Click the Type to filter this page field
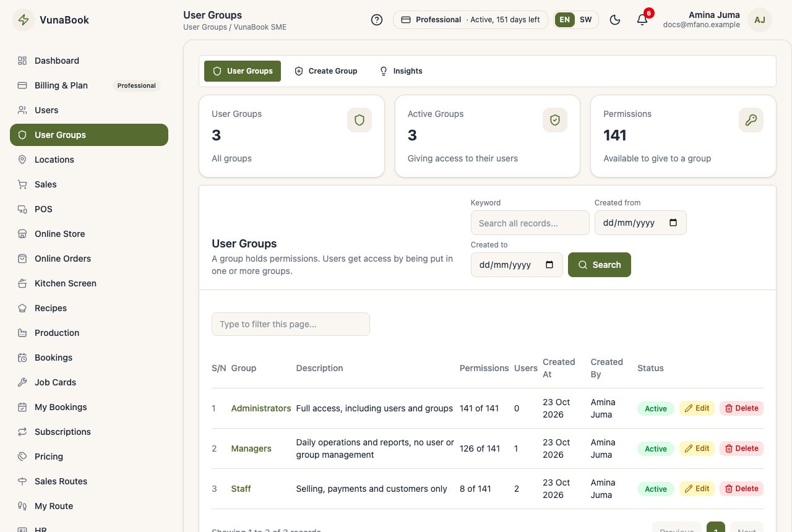This screenshot has width=792, height=532. (x=291, y=324)
